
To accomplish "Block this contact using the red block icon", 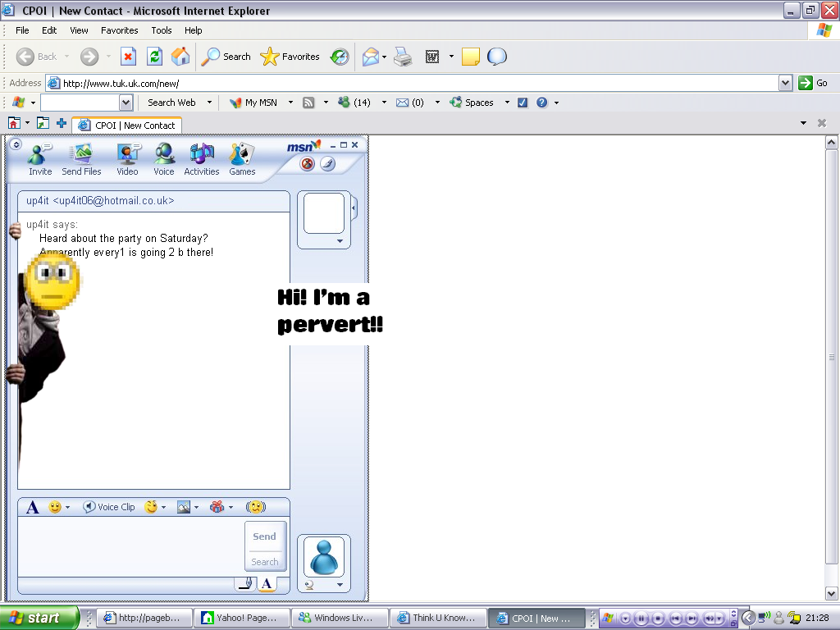I will click(x=308, y=164).
